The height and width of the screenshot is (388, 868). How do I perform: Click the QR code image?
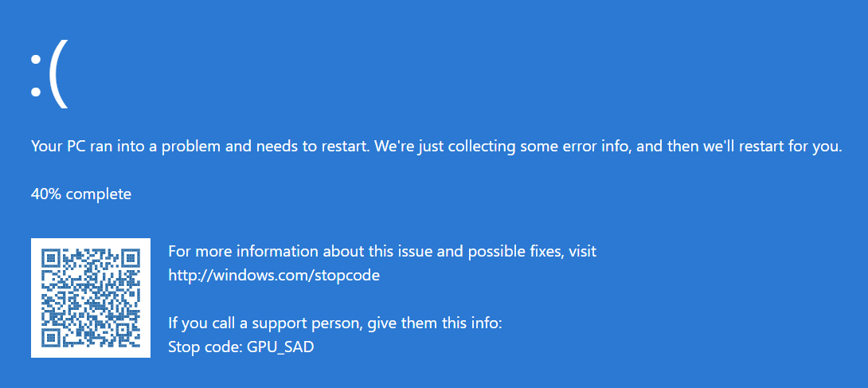(x=91, y=298)
